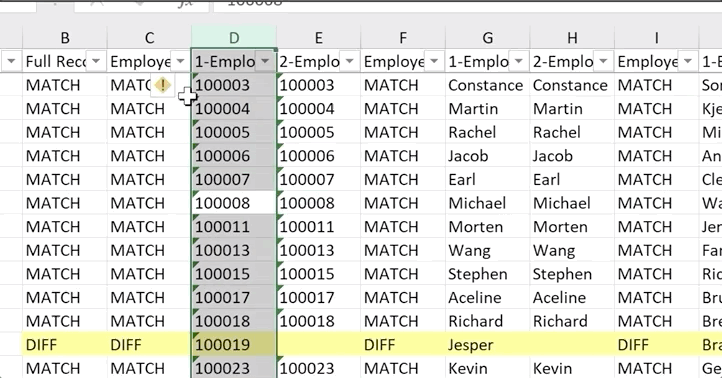This screenshot has width=722, height=378.
Task: Click the error warning indicator icon
Action: pos(162,85)
